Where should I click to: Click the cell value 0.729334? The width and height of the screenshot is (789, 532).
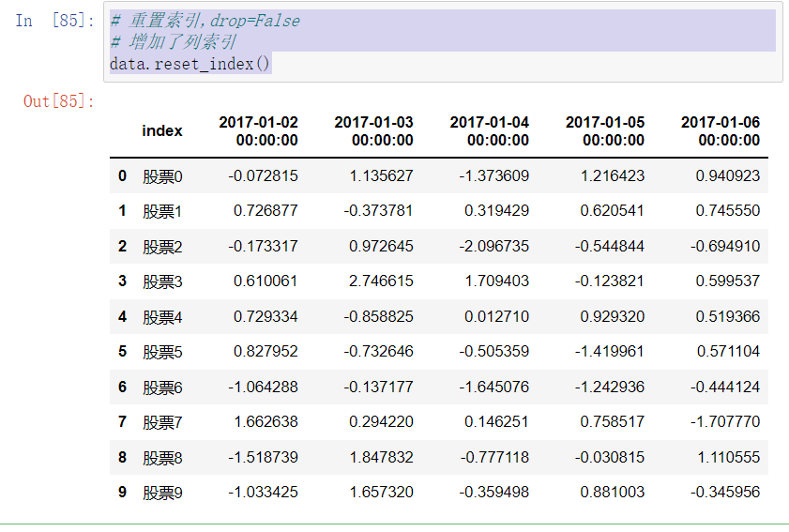[x=266, y=316]
